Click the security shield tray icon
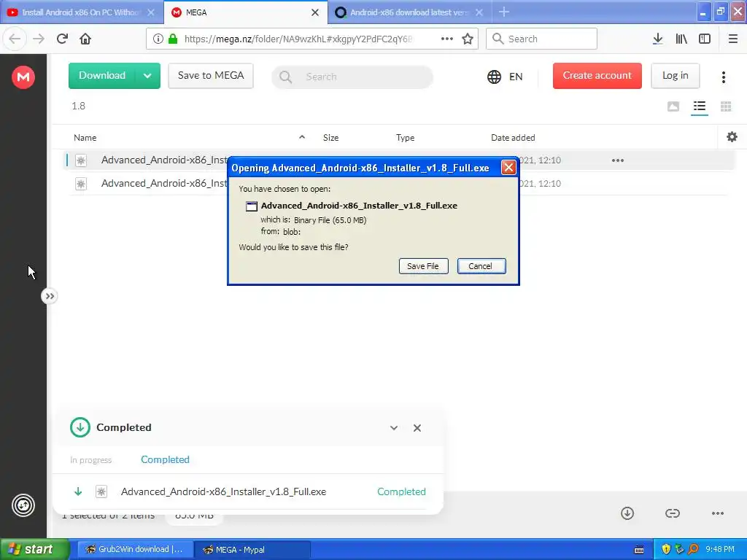The image size is (747, 560). pyautogui.click(x=666, y=549)
